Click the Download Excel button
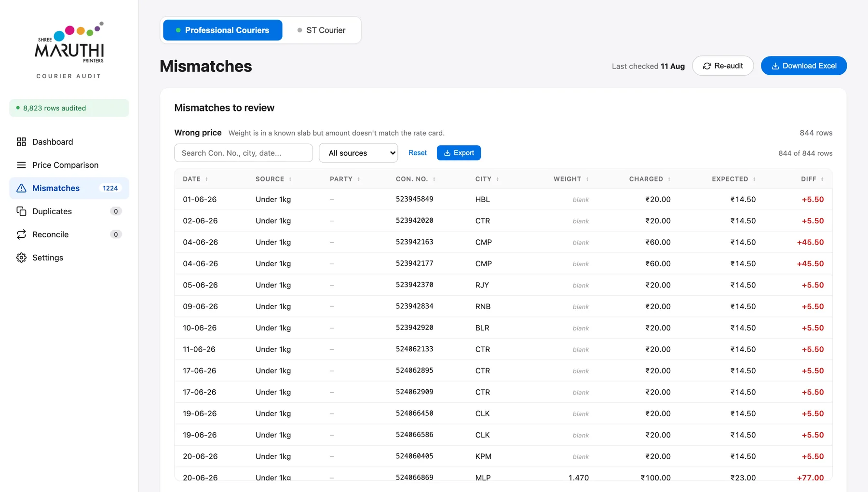868x492 pixels. click(804, 66)
